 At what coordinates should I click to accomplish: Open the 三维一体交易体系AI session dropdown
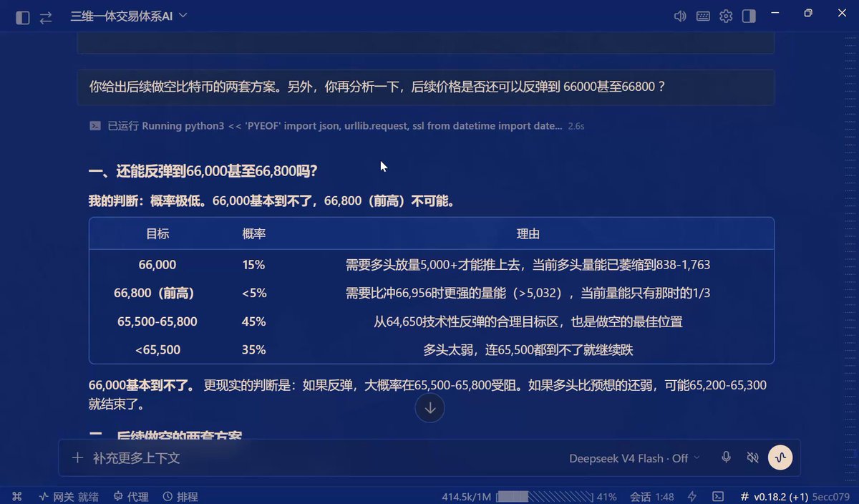129,16
